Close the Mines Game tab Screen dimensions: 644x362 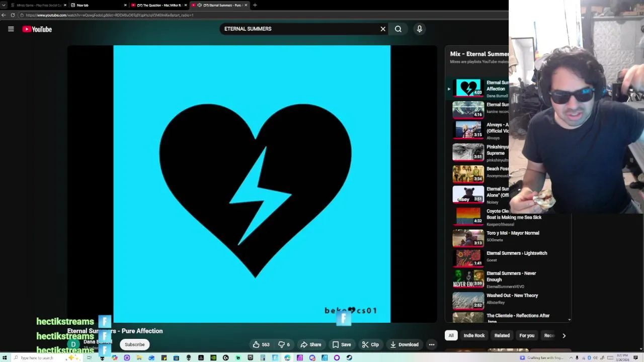click(x=65, y=5)
